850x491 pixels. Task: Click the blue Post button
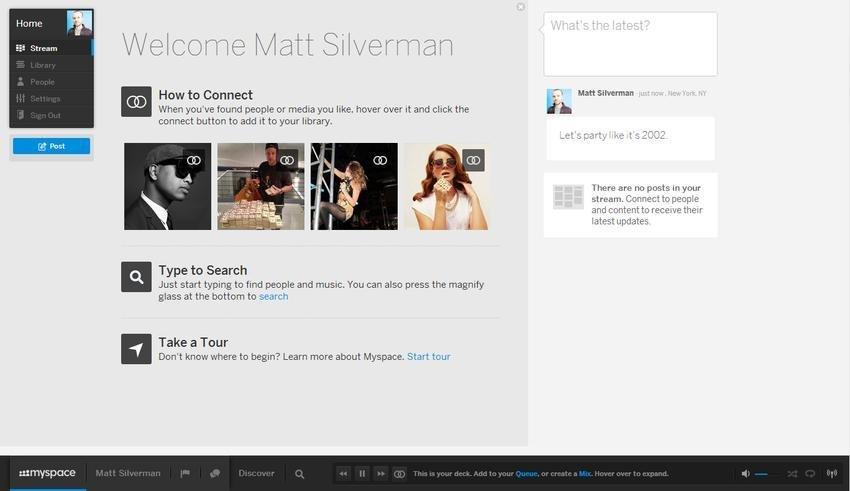point(51,146)
